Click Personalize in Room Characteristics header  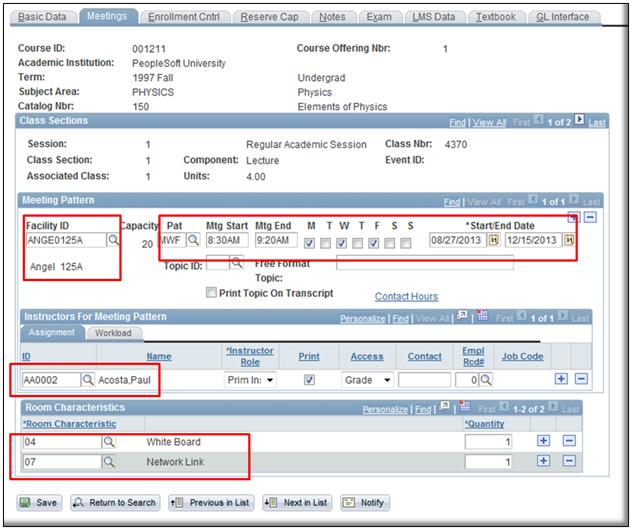(385, 409)
